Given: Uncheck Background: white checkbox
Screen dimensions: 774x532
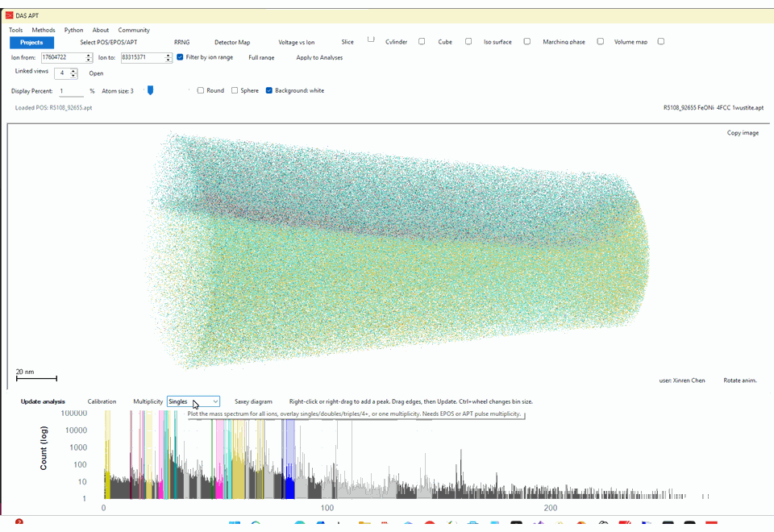Looking at the screenshot, I should [269, 90].
